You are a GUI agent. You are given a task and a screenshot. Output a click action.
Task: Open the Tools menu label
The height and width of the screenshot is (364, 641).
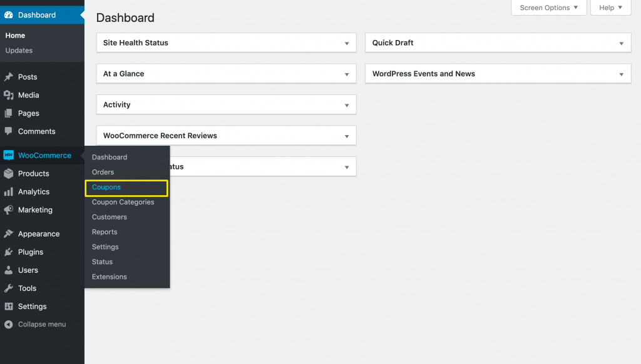tap(27, 288)
